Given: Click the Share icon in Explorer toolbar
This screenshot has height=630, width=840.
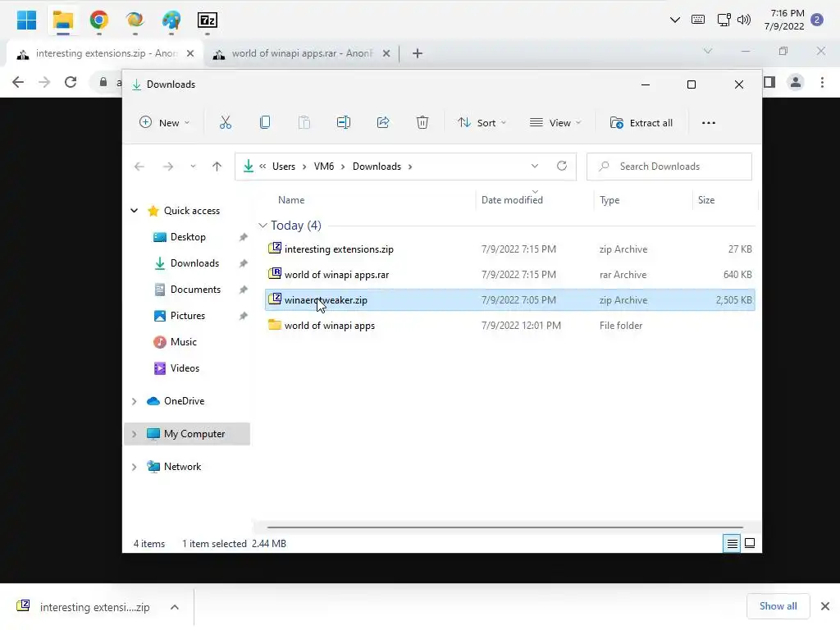Looking at the screenshot, I should (383, 123).
